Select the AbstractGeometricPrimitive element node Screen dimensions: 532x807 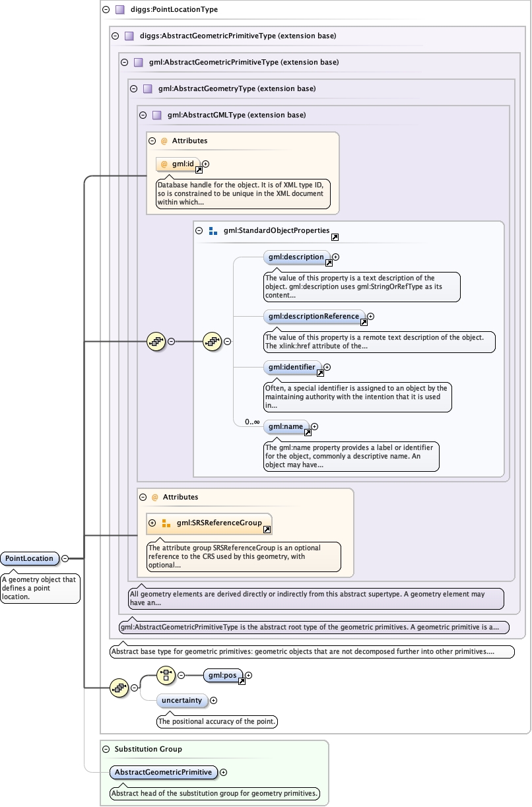tap(164, 772)
